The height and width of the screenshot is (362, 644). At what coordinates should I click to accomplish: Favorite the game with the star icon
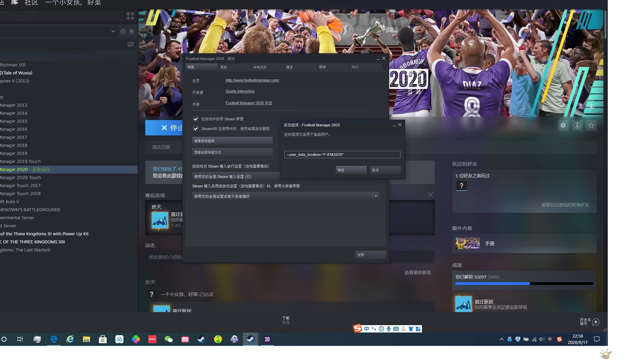coord(591,125)
